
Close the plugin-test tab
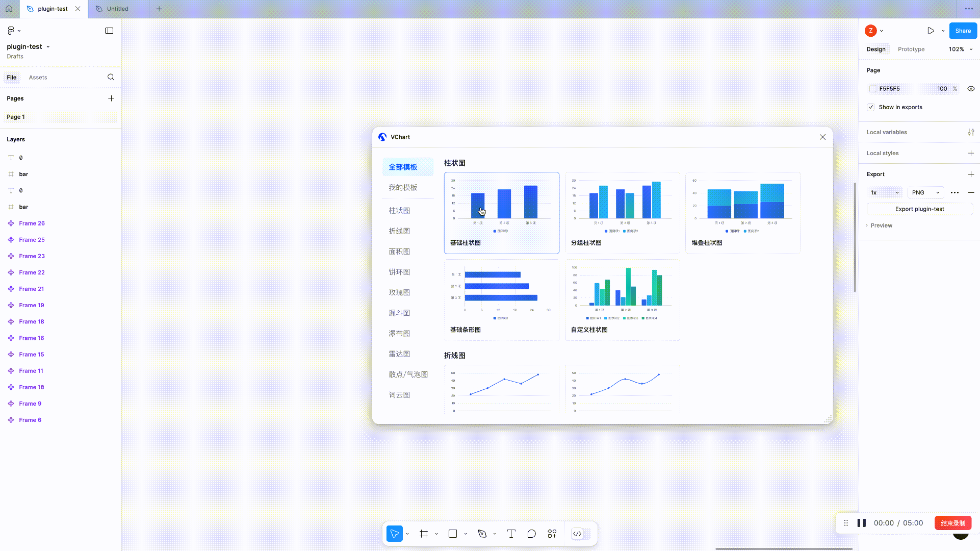pos(78,9)
